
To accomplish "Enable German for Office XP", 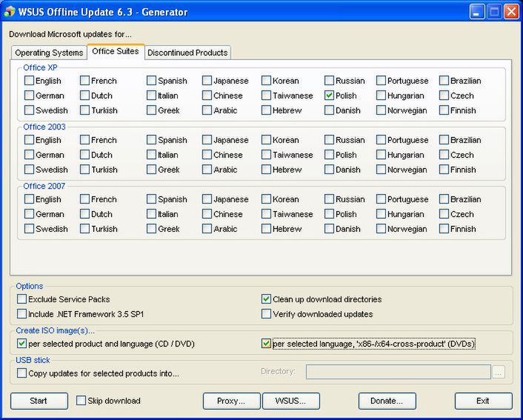I will tap(29, 96).
